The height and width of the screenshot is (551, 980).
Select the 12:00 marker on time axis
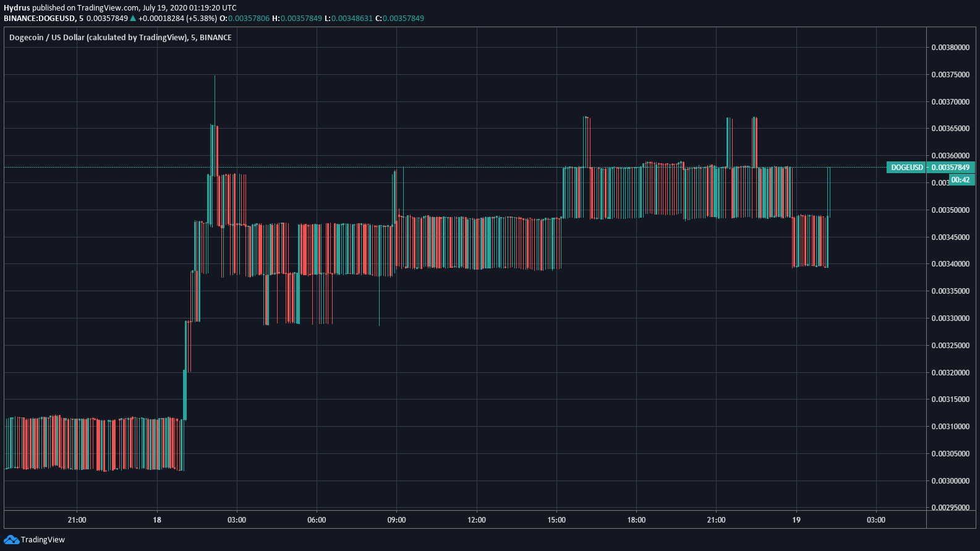pos(477,520)
